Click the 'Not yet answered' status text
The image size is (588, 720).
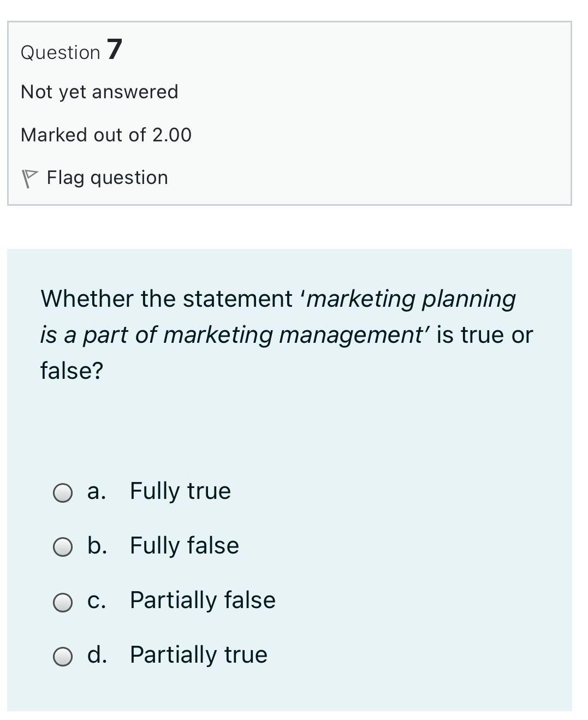99,92
